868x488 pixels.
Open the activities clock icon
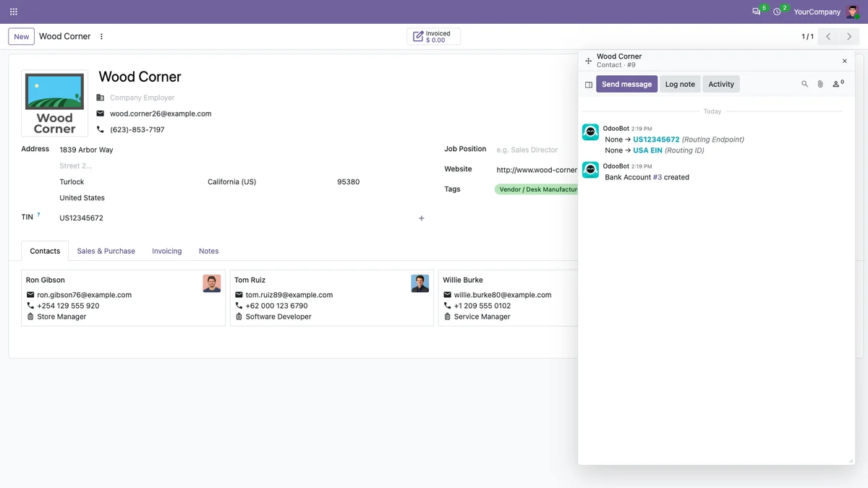click(x=777, y=12)
